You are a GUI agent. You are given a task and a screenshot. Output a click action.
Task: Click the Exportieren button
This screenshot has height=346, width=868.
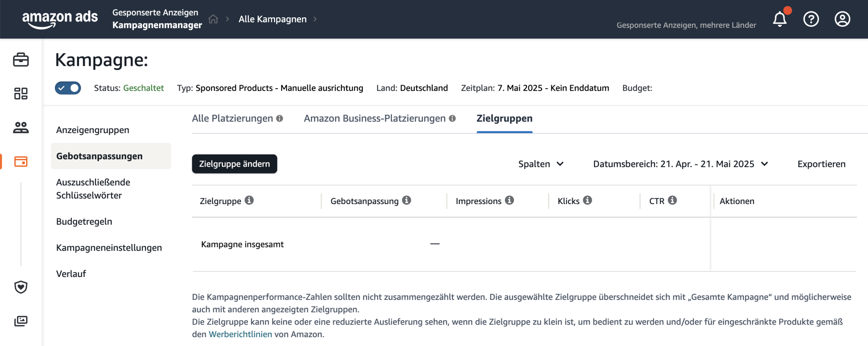click(822, 164)
